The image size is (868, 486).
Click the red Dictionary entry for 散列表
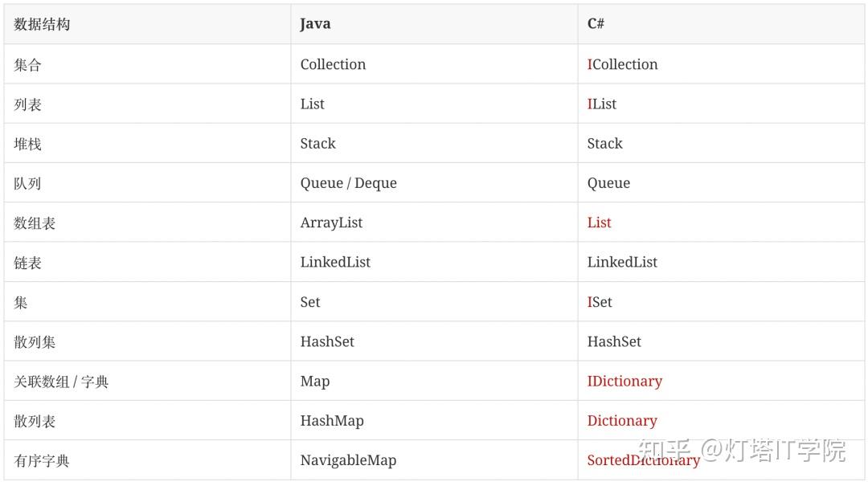(621, 421)
